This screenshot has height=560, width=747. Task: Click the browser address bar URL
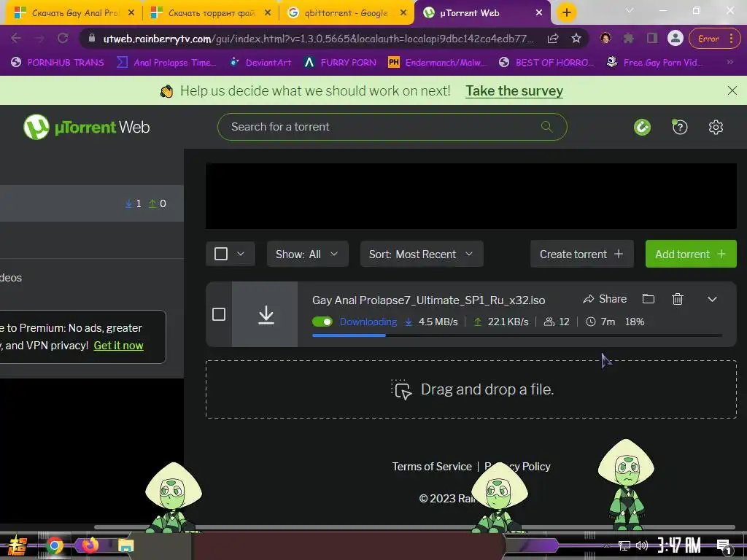tap(318, 39)
